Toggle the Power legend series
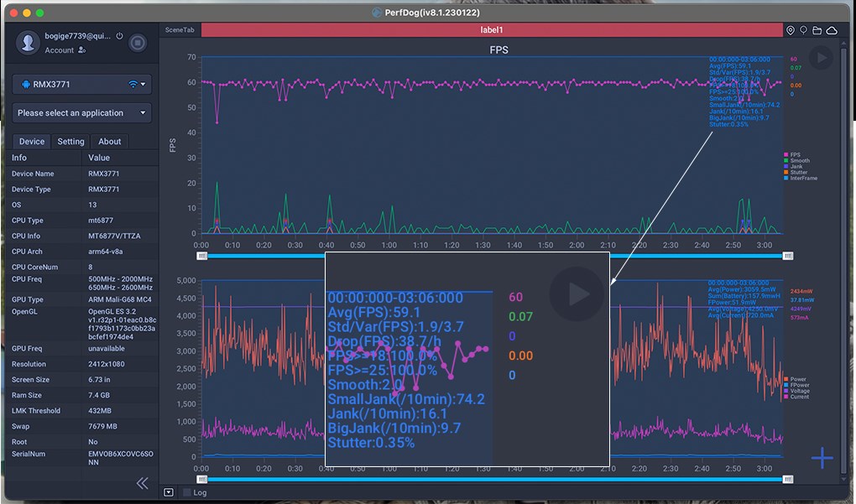This screenshot has width=856, height=504. pos(795,379)
